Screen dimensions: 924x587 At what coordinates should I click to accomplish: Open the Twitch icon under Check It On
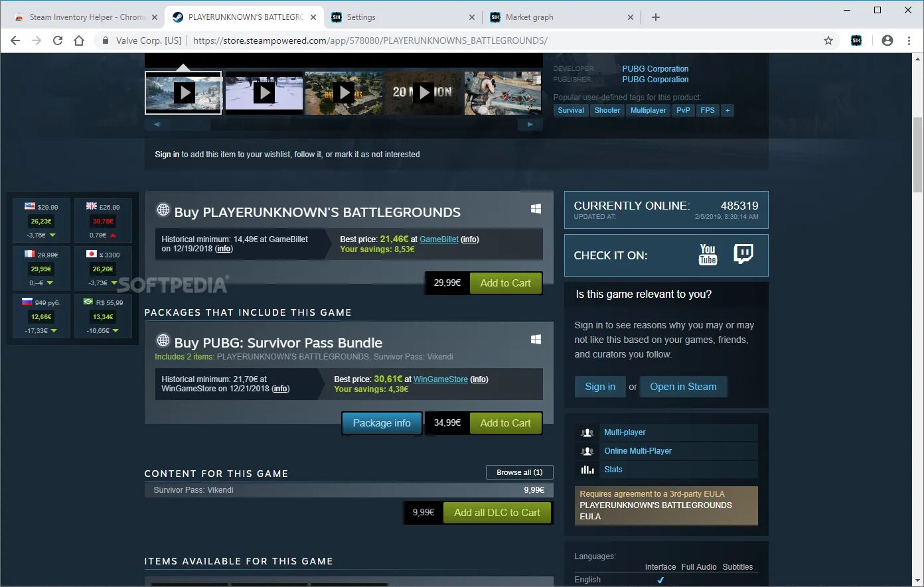(x=743, y=254)
